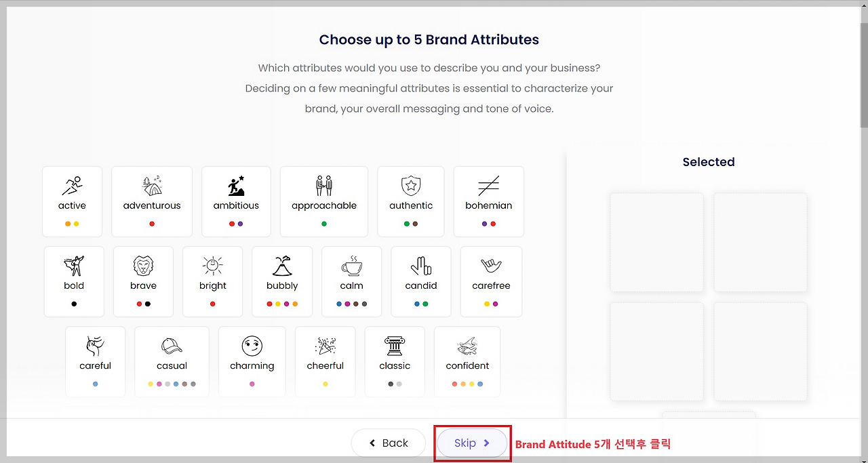Click the "cheerful" label text
The image size is (868, 463).
(x=325, y=365)
